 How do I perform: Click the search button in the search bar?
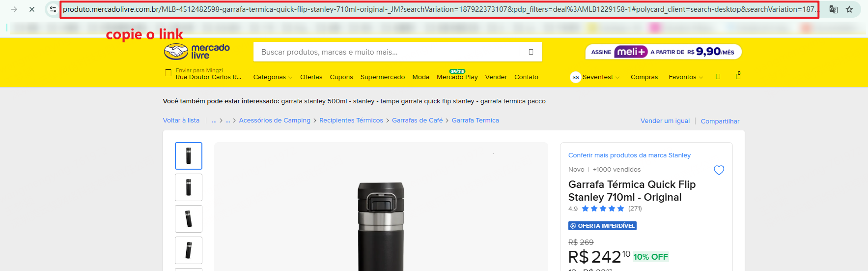(531, 52)
